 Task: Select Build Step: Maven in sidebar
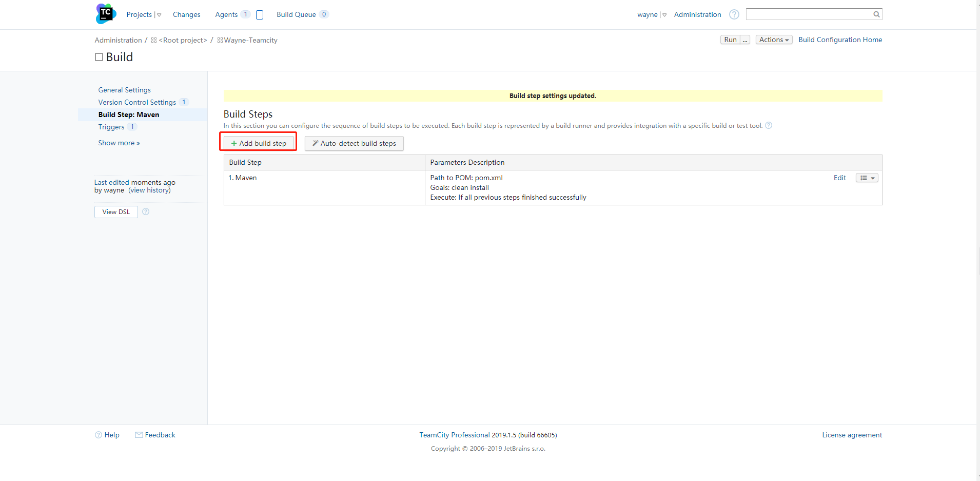[x=129, y=114]
